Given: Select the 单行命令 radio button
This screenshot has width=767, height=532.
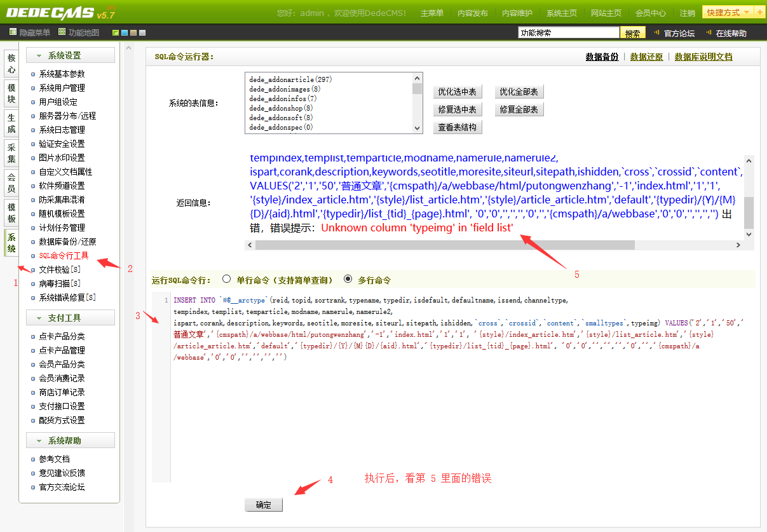Looking at the screenshot, I should coord(226,278).
